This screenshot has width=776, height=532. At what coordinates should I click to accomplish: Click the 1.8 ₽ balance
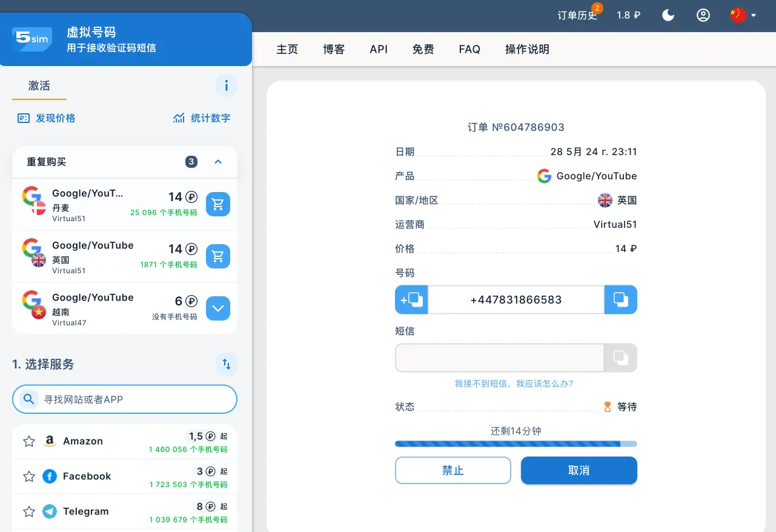(628, 15)
